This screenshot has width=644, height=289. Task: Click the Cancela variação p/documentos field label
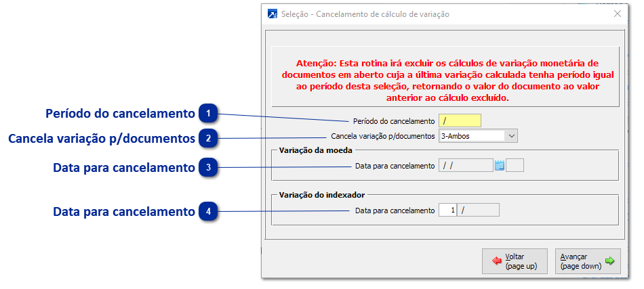click(x=383, y=136)
